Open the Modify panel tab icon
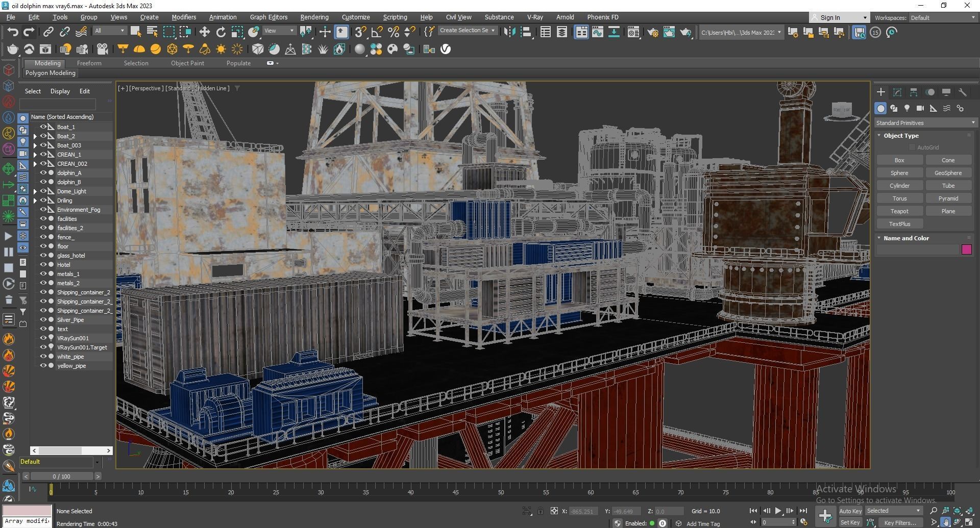 (x=897, y=92)
